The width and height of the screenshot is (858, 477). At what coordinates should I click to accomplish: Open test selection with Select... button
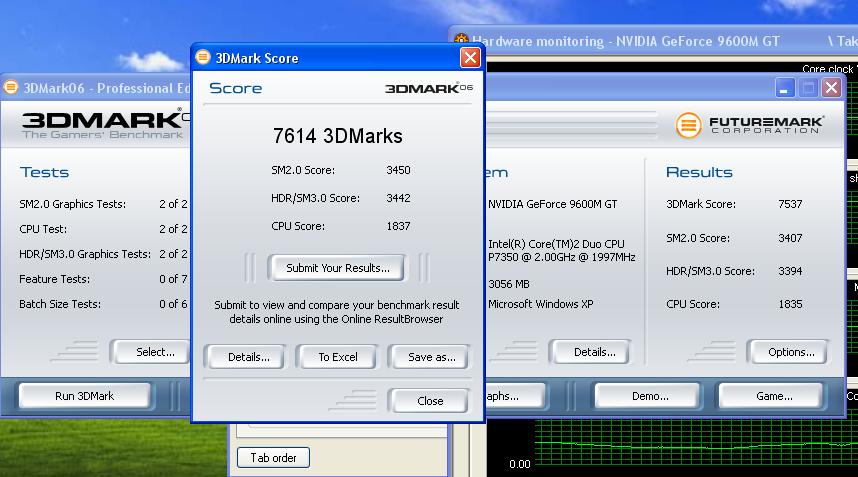pos(155,352)
